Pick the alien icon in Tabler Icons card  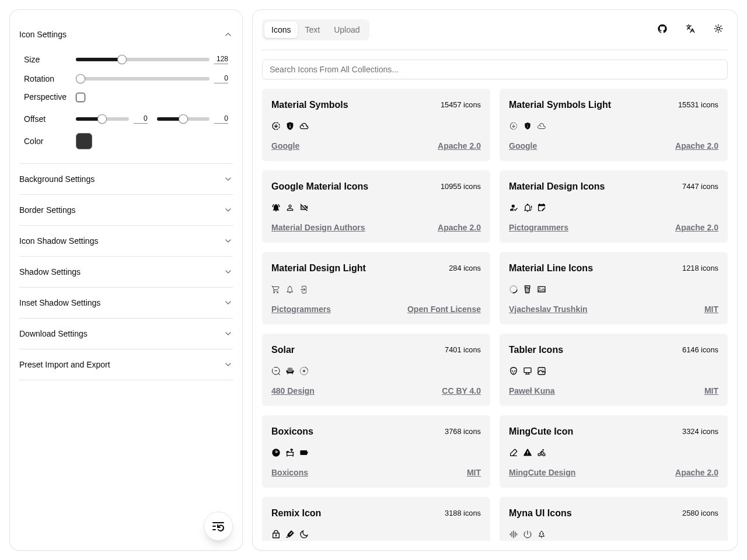pyautogui.click(x=514, y=371)
